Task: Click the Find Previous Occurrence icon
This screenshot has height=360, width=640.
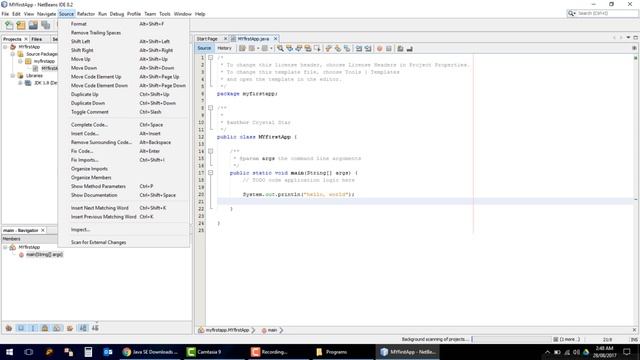Action: coord(289,49)
